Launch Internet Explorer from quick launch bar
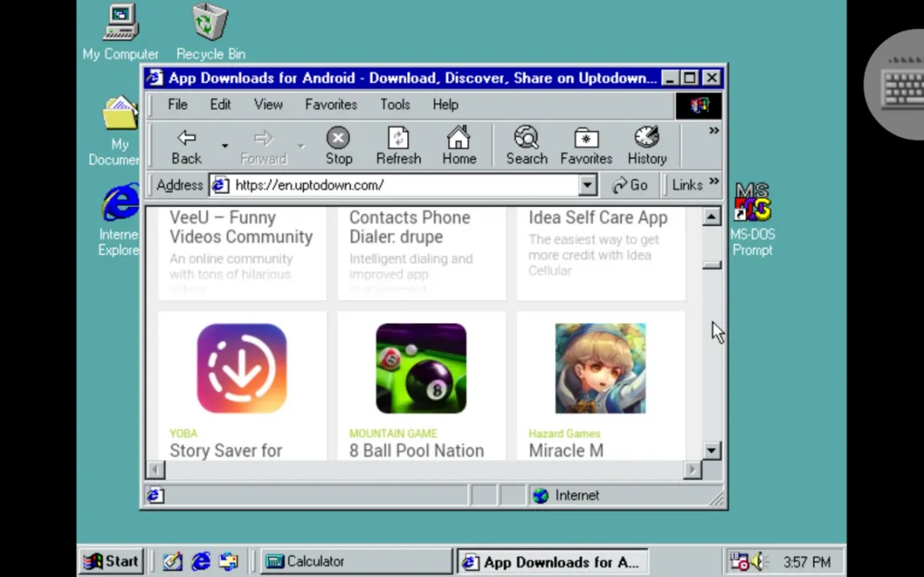Screen dimensions: 924x577 coord(200,561)
